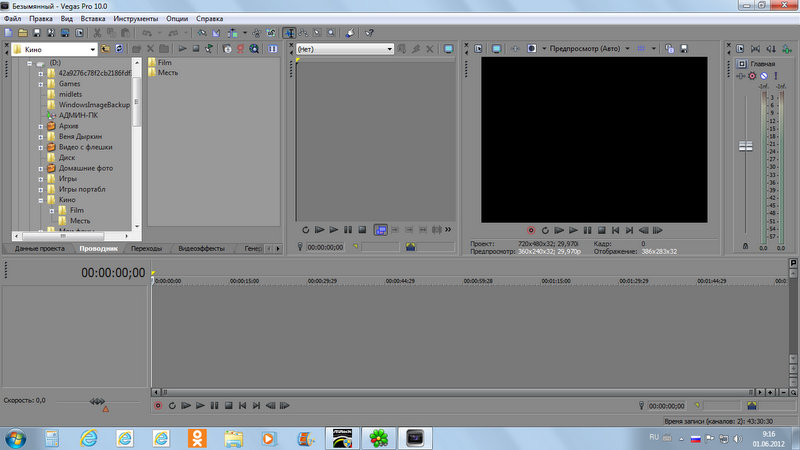Select the Normal Edit tool in toolbar
800x450 pixels.
pyautogui.click(x=289, y=33)
